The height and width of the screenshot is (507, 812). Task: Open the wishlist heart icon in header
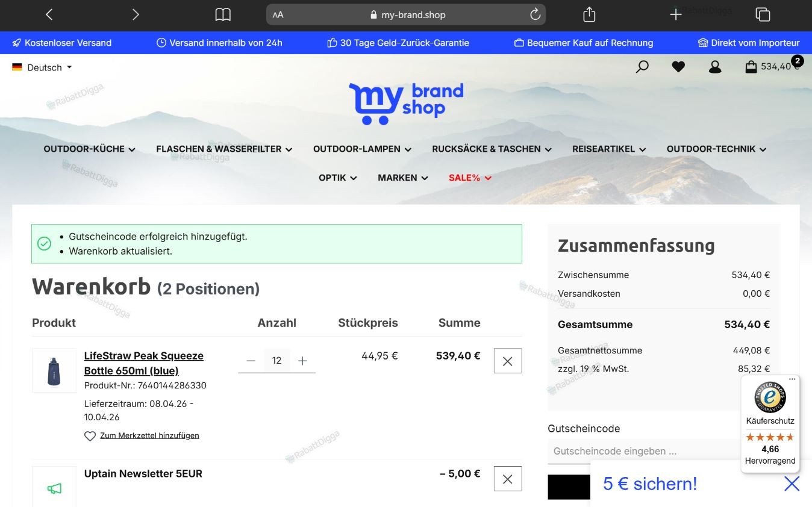[678, 67]
